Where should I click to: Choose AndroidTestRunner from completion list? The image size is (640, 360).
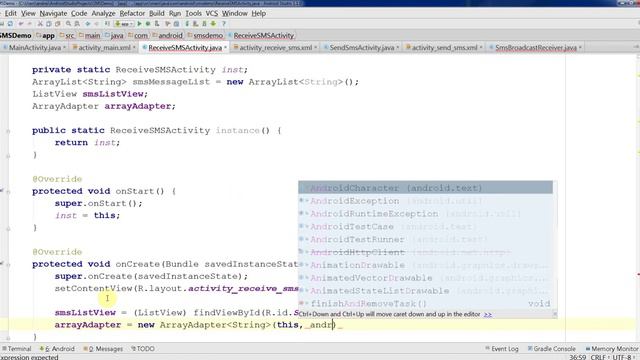[x=425, y=239]
